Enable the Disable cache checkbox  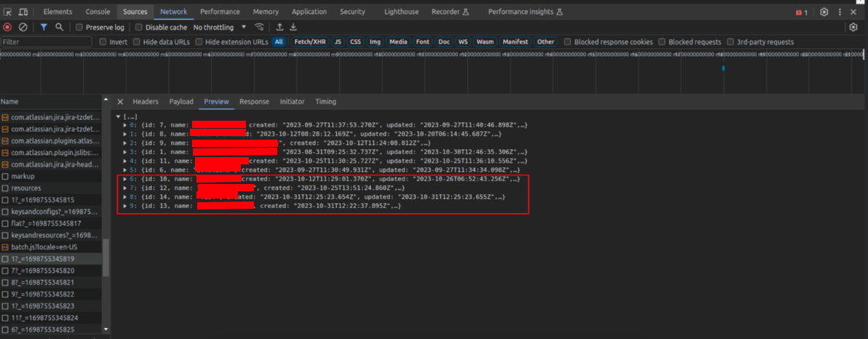click(139, 27)
